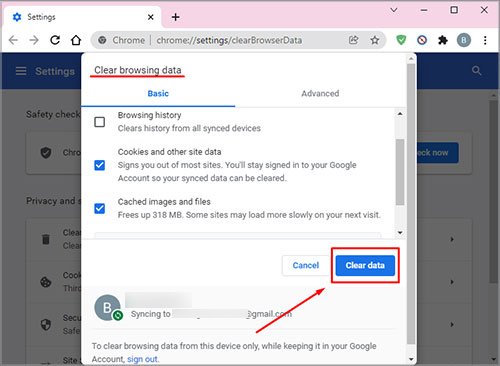Viewport: 500px width, 366px height.
Task: Click the cookie icon in Privacy list
Action: (46, 282)
